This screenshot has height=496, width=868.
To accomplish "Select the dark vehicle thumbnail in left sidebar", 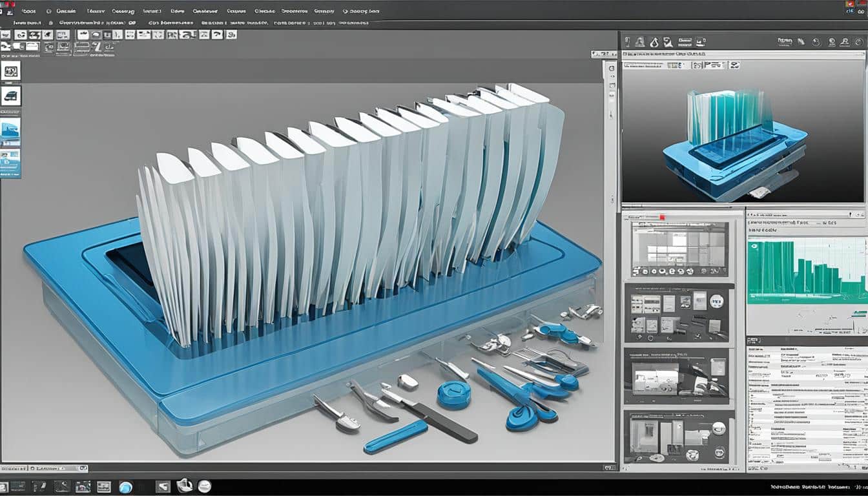I will (11, 97).
